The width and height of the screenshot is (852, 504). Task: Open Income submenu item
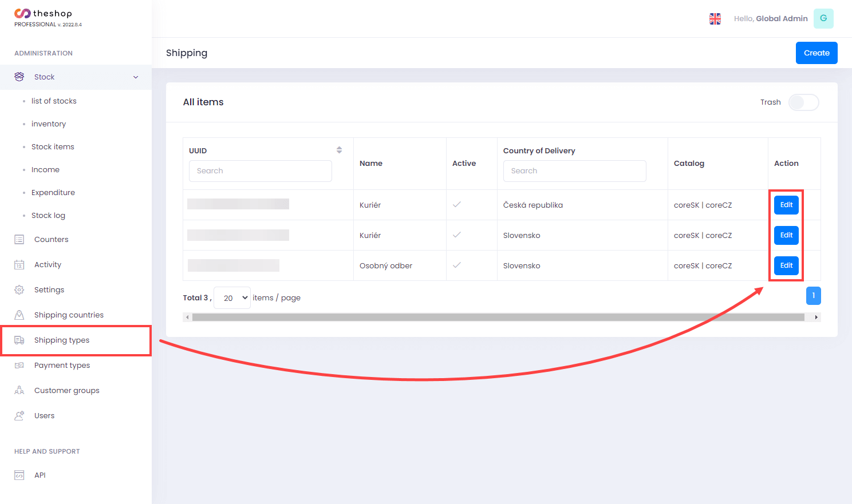(x=45, y=170)
